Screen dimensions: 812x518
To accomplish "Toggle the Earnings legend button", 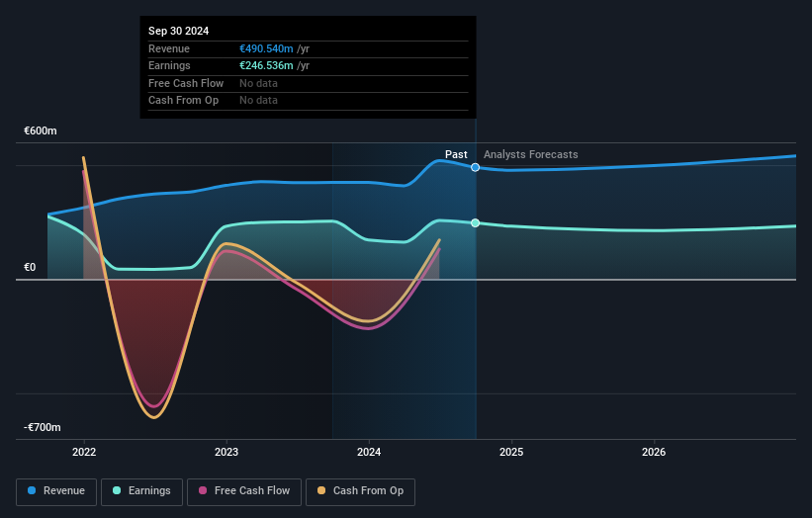I will [x=141, y=491].
